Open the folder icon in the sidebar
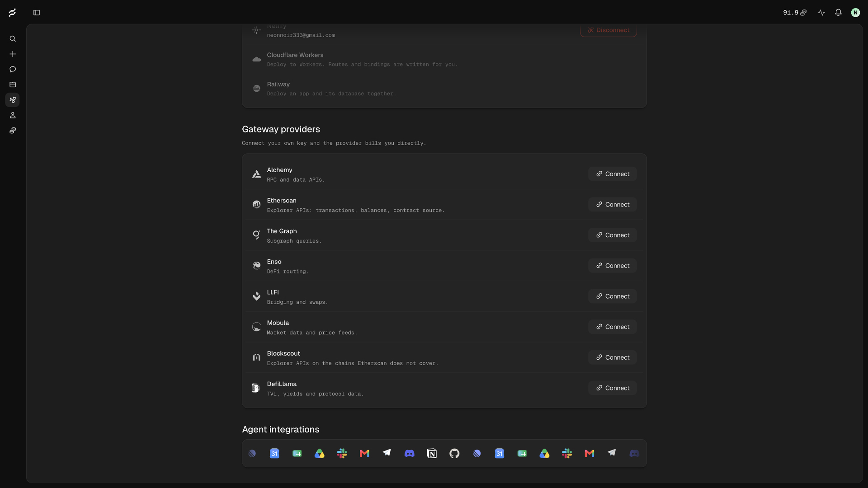The width and height of the screenshot is (868, 488). [13, 84]
